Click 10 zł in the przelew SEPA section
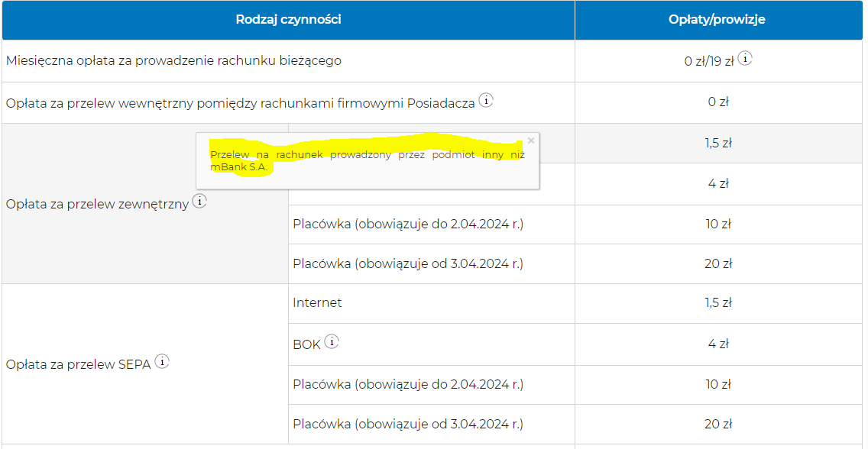This screenshot has height=449, width=868. pyautogui.click(x=718, y=383)
